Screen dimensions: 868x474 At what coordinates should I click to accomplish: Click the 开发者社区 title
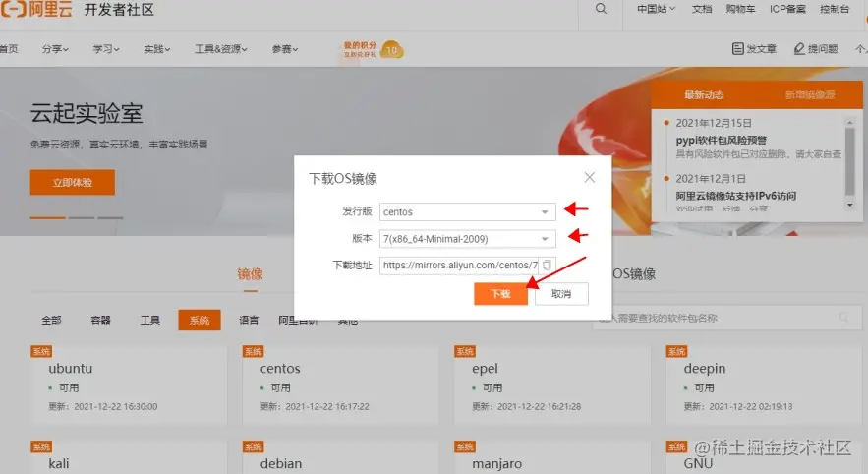point(119,10)
